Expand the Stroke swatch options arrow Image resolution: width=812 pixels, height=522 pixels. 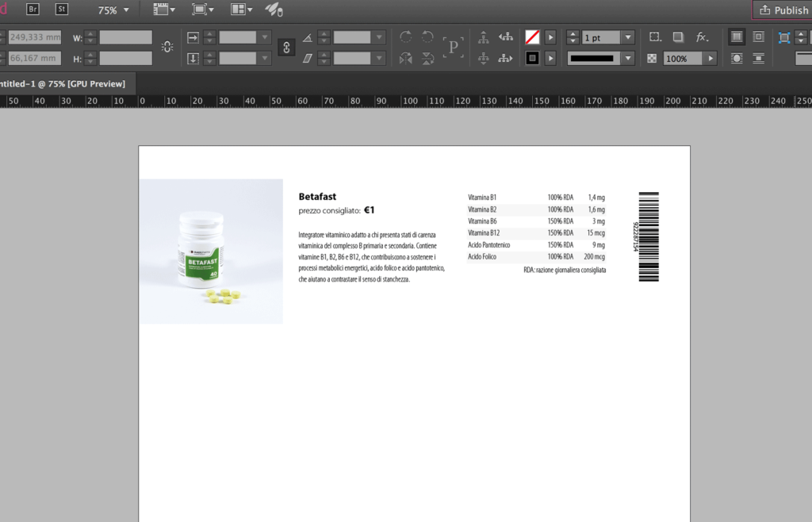pos(550,58)
